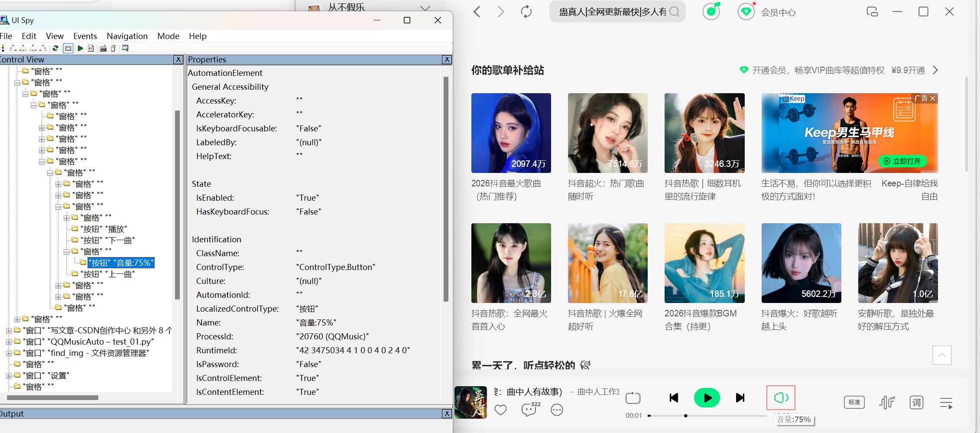Open the Navigation menu in UI Spy
The height and width of the screenshot is (433, 980).
(127, 36)
